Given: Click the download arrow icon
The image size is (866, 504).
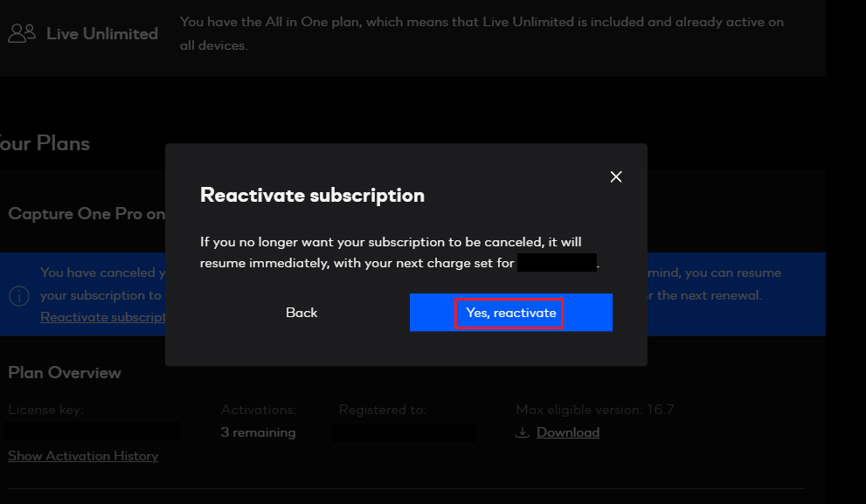Looking at the screenshot, I should pos(523,432).
